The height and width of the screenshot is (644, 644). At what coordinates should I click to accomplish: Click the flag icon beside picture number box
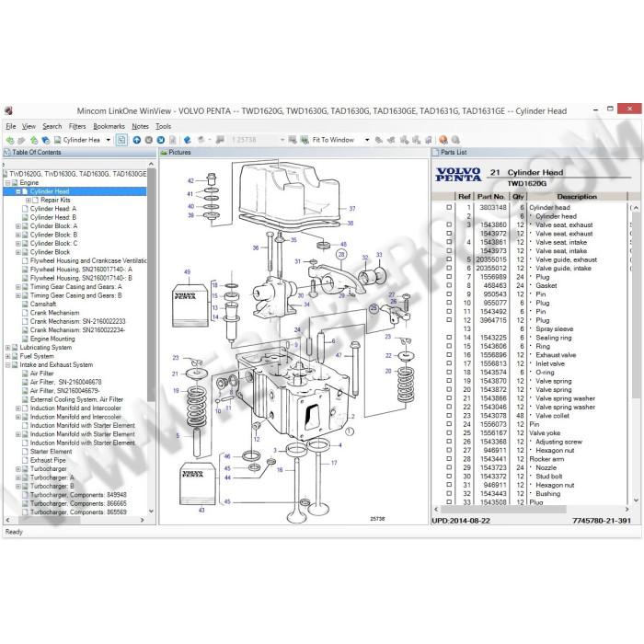click(x=220, y=140)
